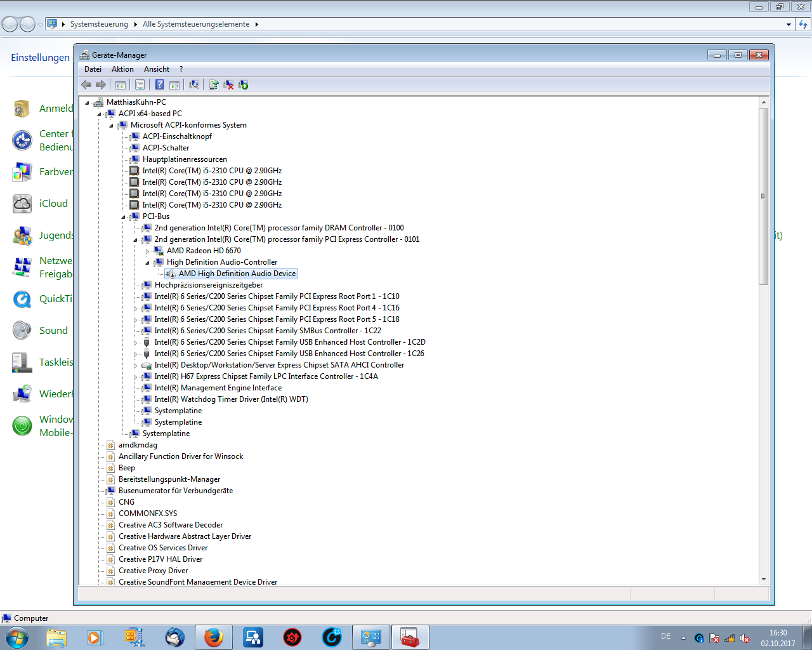The height and width of the screenshot is (650, 812).
Task: Collapse the PCI Express Controller - 0101 node
Action: point(136,239)
